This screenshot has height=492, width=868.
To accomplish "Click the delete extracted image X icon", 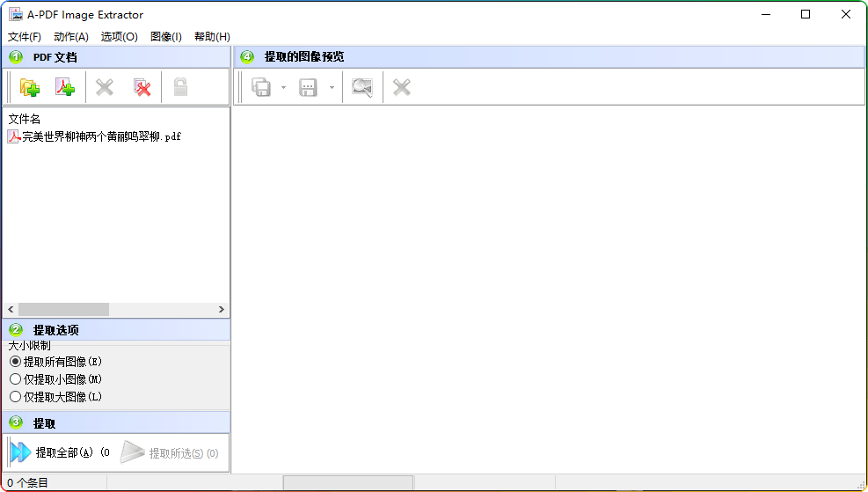I will coord(402,87).
